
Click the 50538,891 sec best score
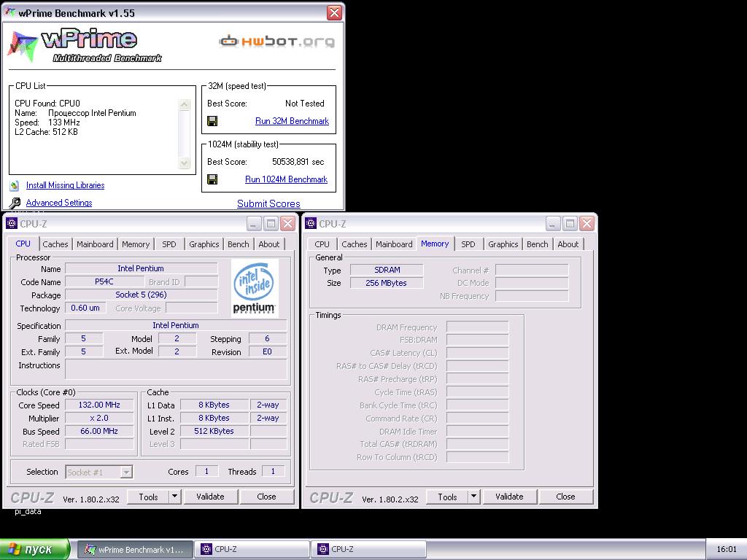tap(298, 162)
